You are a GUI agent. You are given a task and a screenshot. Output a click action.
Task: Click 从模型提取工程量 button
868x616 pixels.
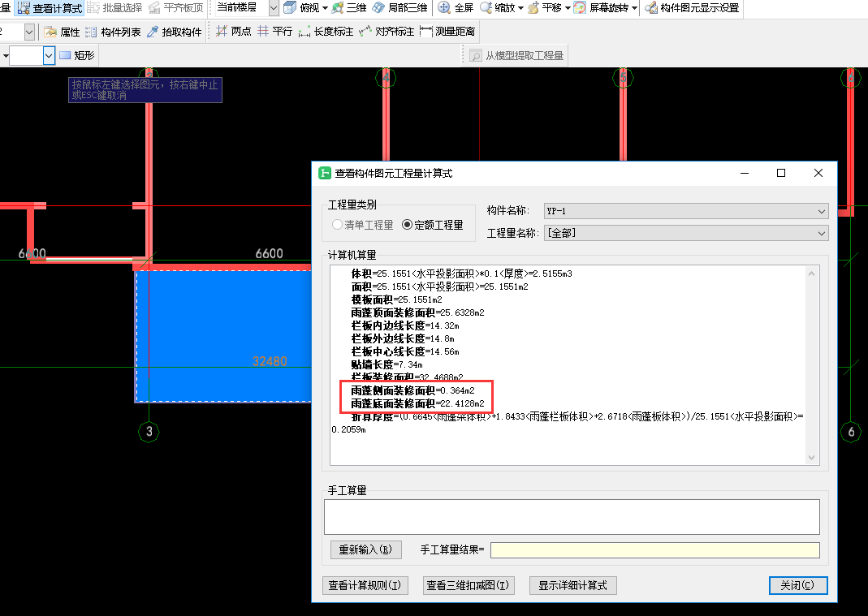516,55
